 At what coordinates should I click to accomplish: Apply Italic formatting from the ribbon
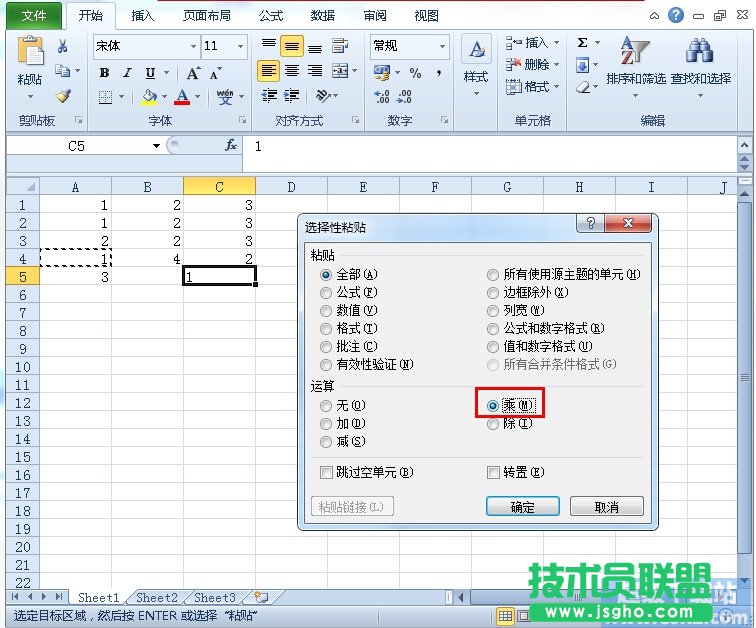(128, 73)
